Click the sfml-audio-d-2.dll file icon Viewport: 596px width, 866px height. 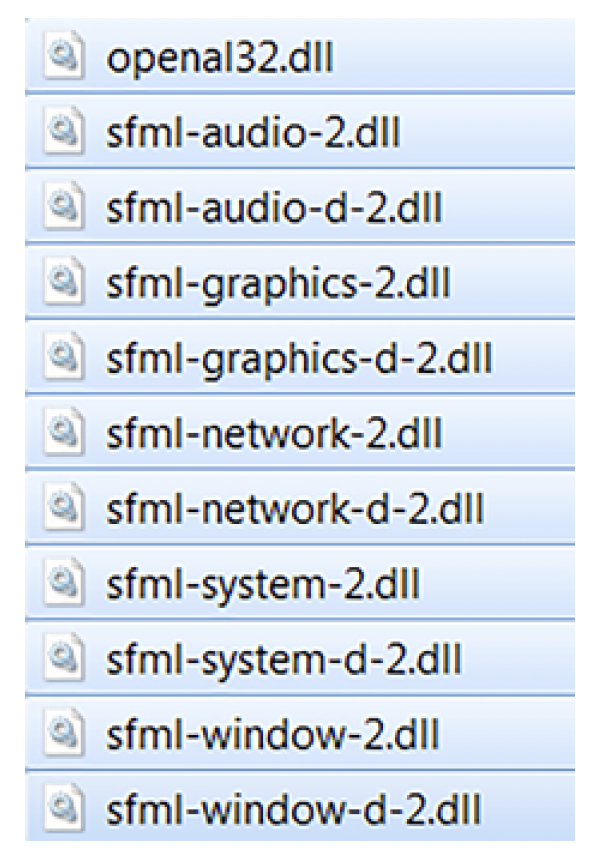pyautogui.click(x=65, y=207)
